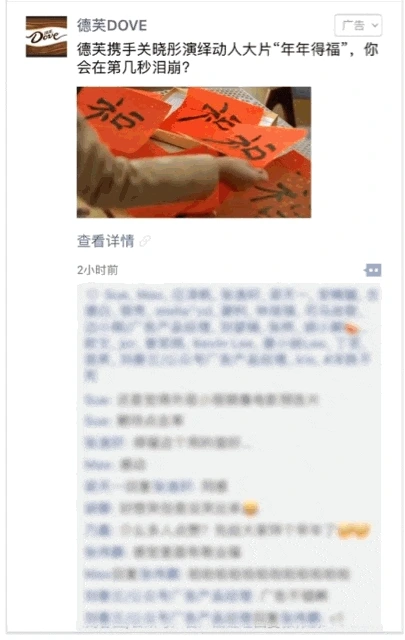Select the 2小时前 timestamp

click(x=98, y=270)
